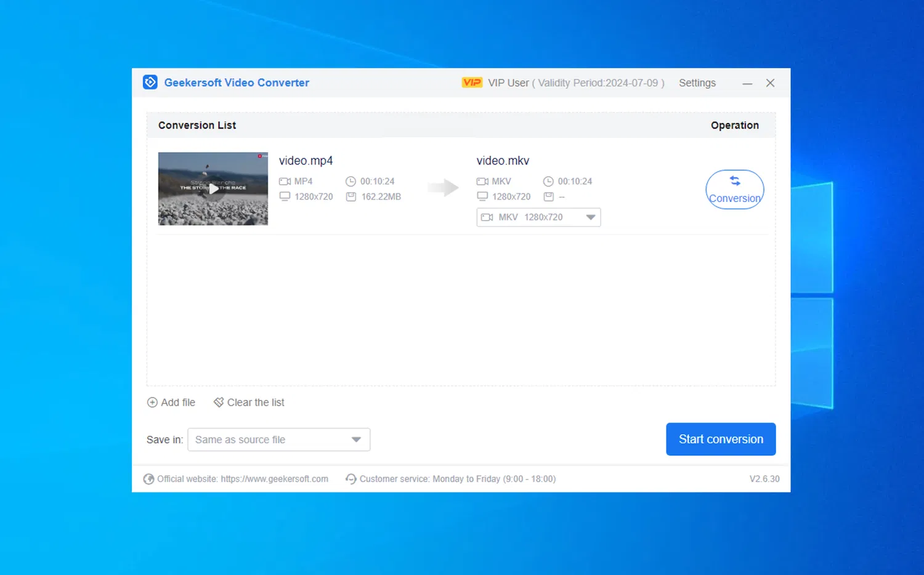Click the version number V2.6.30
924x575 pixels.
(764, 479)
